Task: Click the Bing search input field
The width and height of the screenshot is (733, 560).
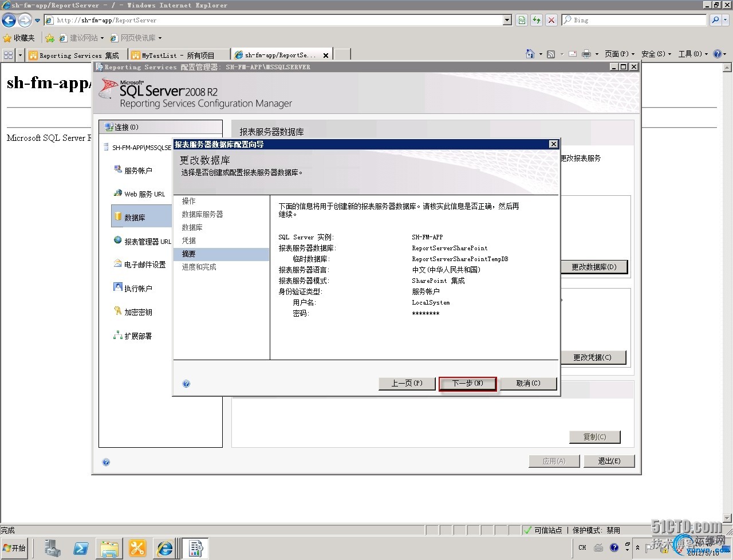Action: tap(634, 20)
